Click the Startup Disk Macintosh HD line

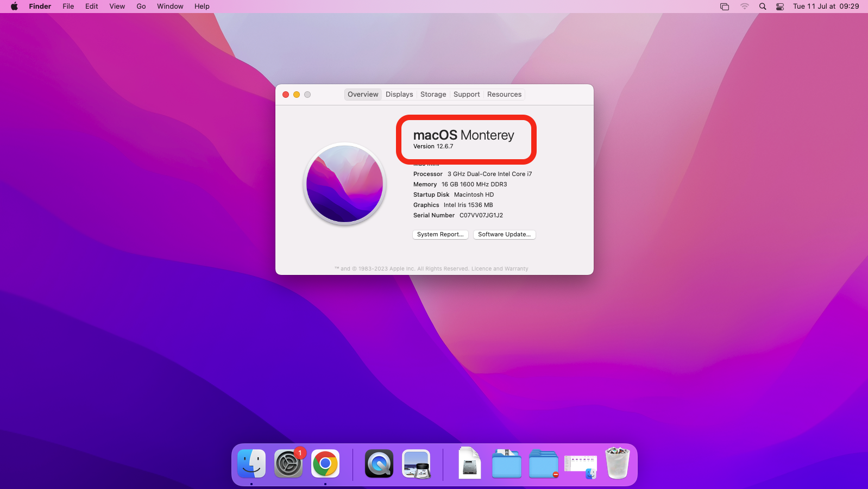point(454,195)
